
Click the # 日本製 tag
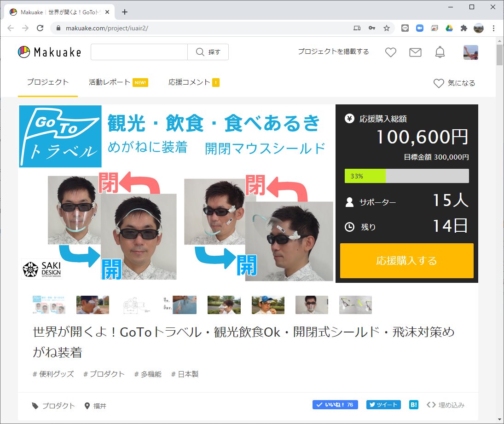pyautogui.click(x=185, y=374)
